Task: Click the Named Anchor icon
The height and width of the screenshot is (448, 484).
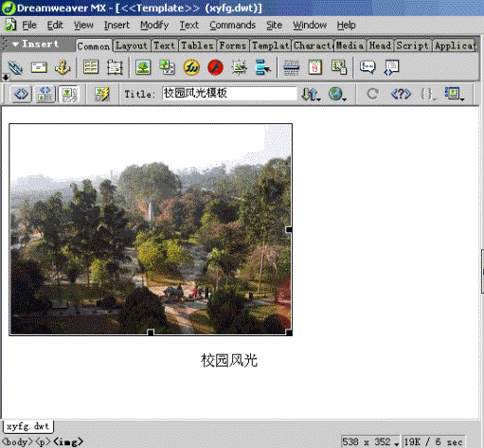Action: [x=63, y=67]
